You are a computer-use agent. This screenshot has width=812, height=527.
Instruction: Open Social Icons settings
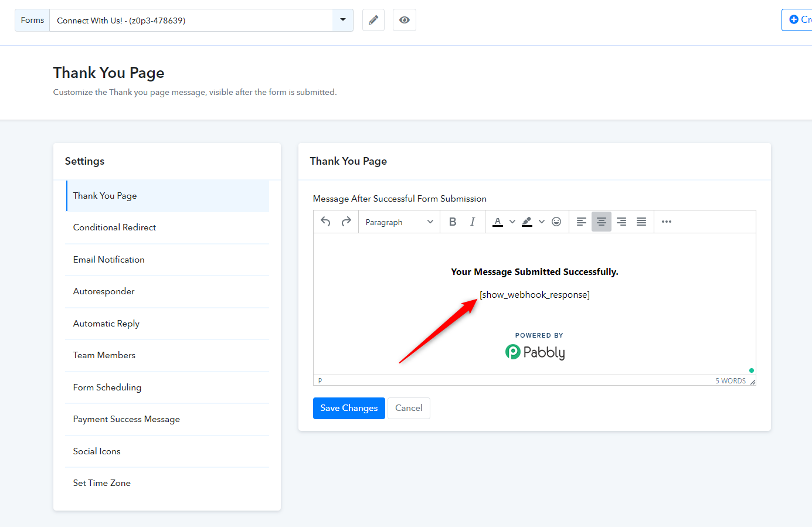point(168,451)
